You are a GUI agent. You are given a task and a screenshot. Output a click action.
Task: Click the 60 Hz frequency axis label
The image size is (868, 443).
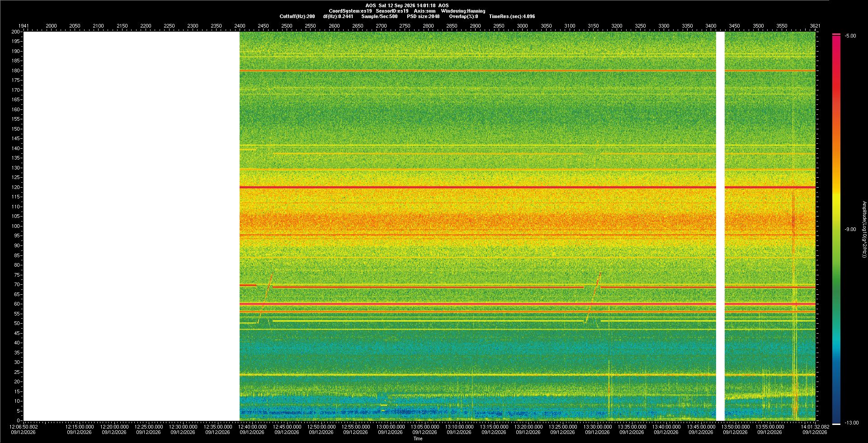tap(17, 304)
